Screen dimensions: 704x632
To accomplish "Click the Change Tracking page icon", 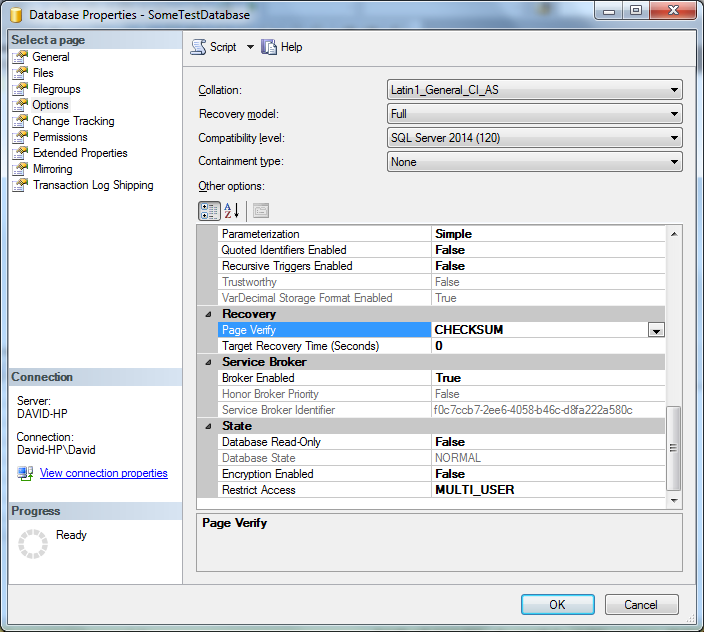I will click(20, 121).
